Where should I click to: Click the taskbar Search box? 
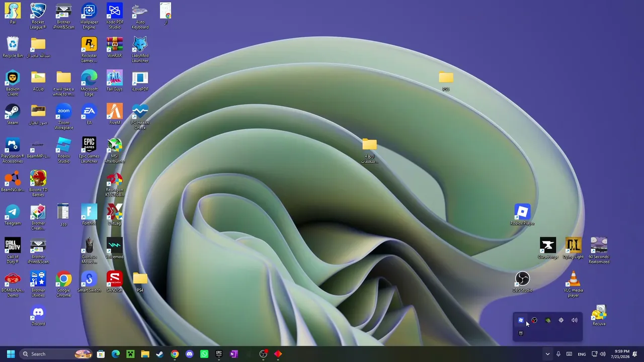pos(56,354)
